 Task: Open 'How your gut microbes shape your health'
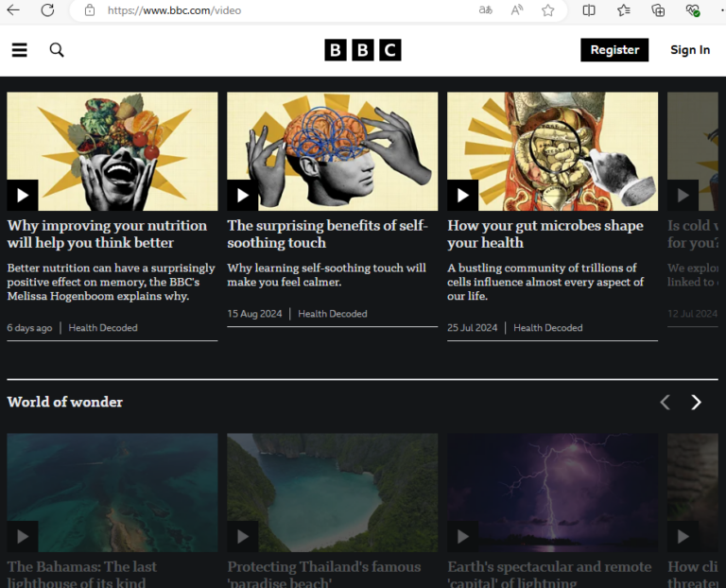[x=544, y=233]
